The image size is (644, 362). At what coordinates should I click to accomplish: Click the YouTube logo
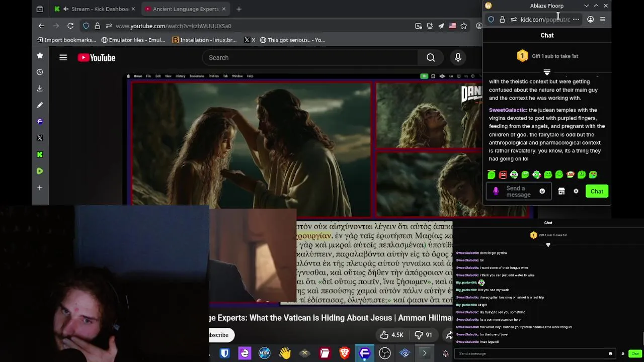click(x=97, y=58)
